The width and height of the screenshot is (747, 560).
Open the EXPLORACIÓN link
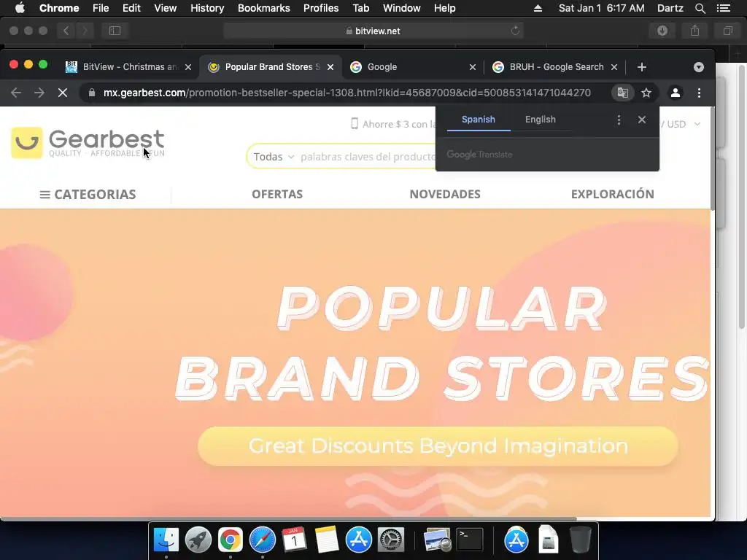(x=613, y=194)
